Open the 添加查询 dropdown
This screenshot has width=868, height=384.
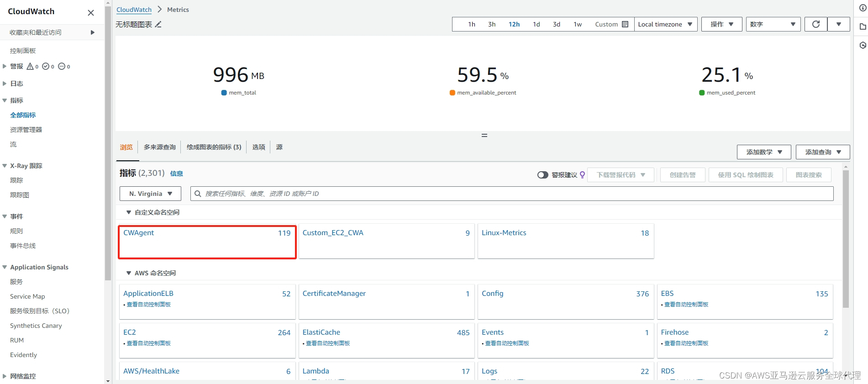823,152
